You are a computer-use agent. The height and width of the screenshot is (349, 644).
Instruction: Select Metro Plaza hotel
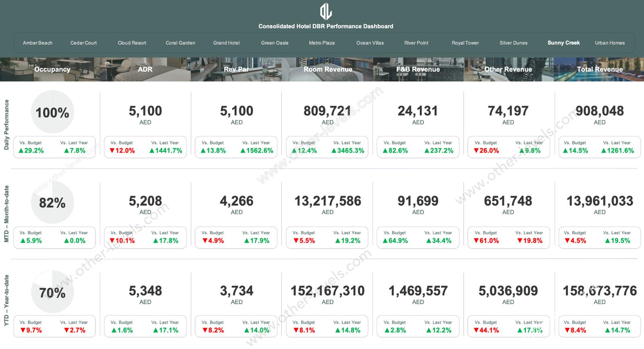tap(322, 43)
